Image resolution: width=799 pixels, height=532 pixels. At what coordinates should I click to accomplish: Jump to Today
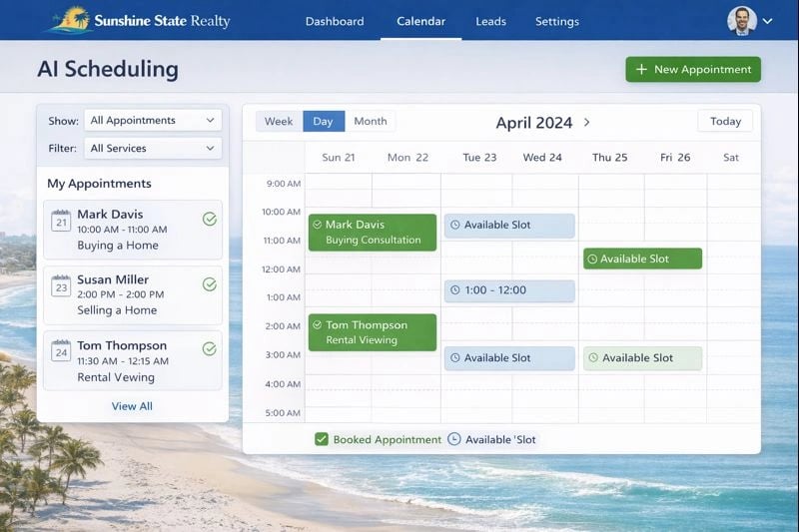(725, 121)
